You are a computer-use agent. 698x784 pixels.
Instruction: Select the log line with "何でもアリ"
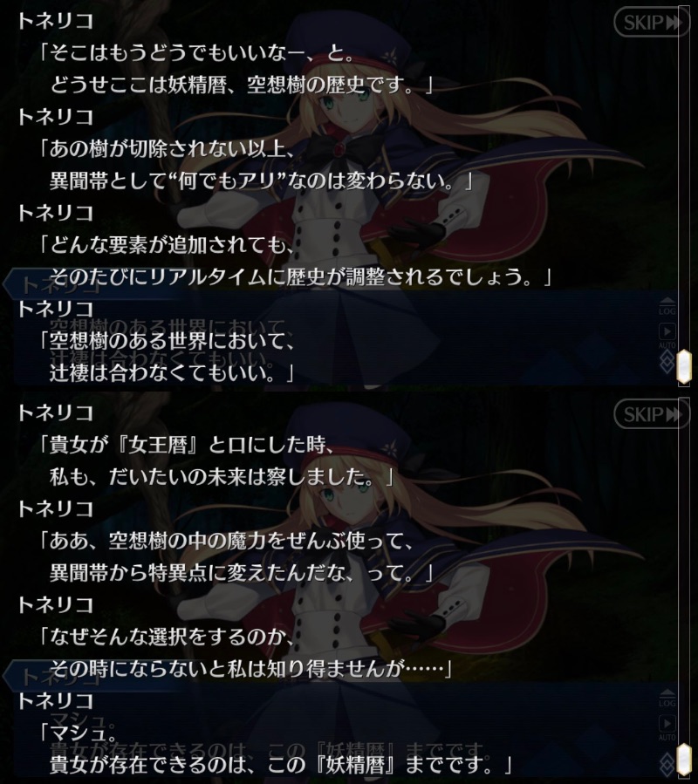pyautogui.click(x=261, y=181)
